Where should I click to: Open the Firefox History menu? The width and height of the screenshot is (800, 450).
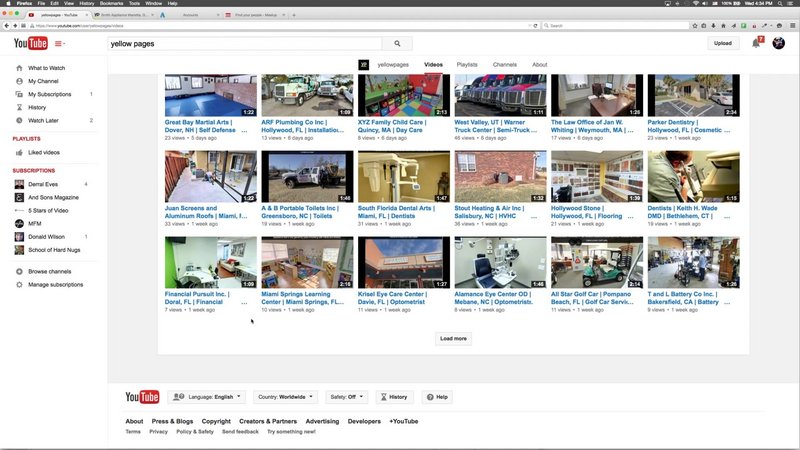[x=87, y=3]
